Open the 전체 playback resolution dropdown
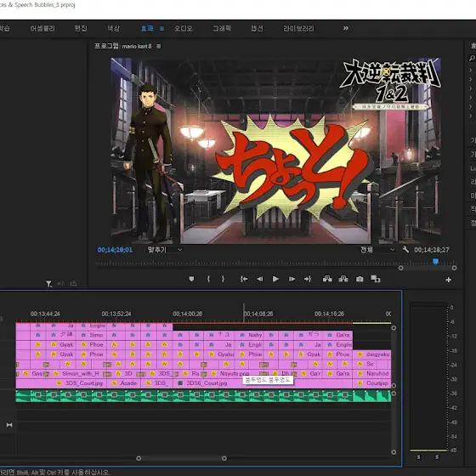The width and height of the screenshot is (476, 476). point(377,250)
